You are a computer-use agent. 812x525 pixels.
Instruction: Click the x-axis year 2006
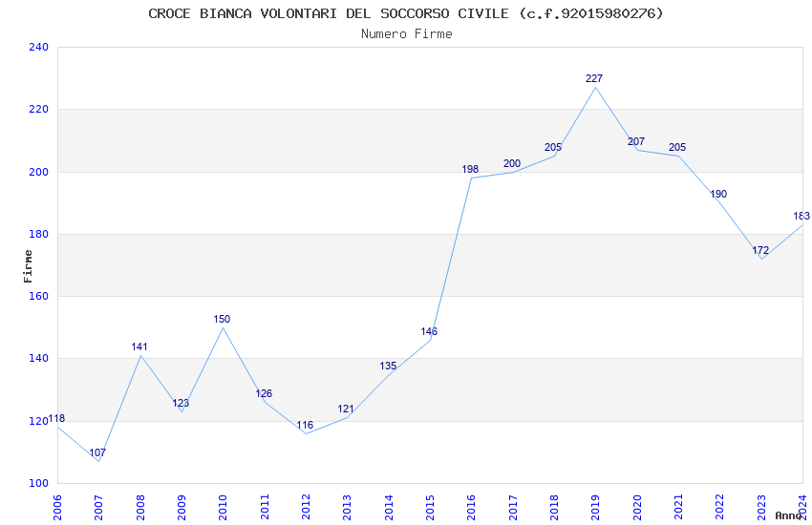[x=57, y=507]
